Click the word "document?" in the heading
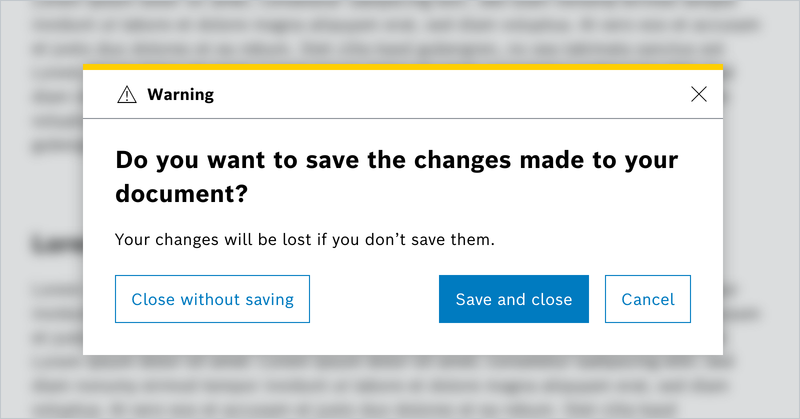The width and height of the screenshot is (800, 419). 181,194
